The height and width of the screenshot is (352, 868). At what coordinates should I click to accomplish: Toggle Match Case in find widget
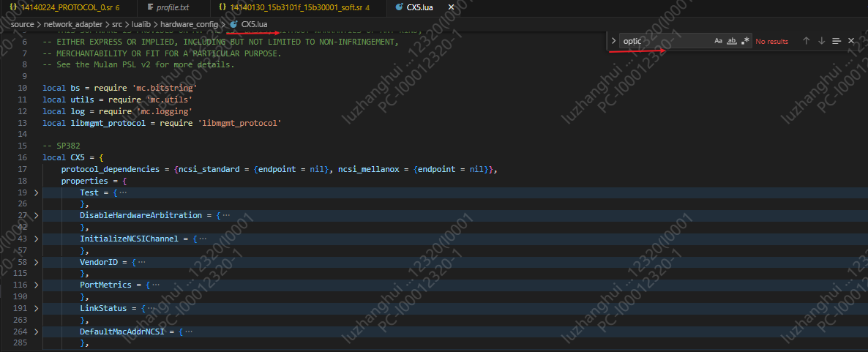pyautogui.click(x=718, y=41)
